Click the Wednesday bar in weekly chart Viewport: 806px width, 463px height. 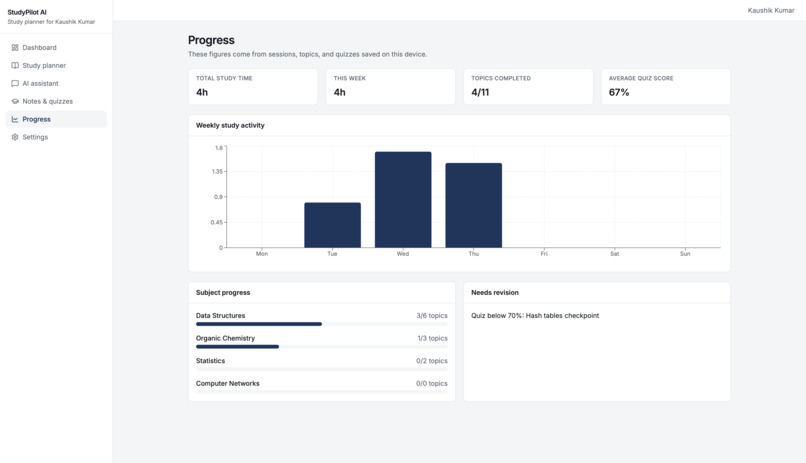coord(403,199)
